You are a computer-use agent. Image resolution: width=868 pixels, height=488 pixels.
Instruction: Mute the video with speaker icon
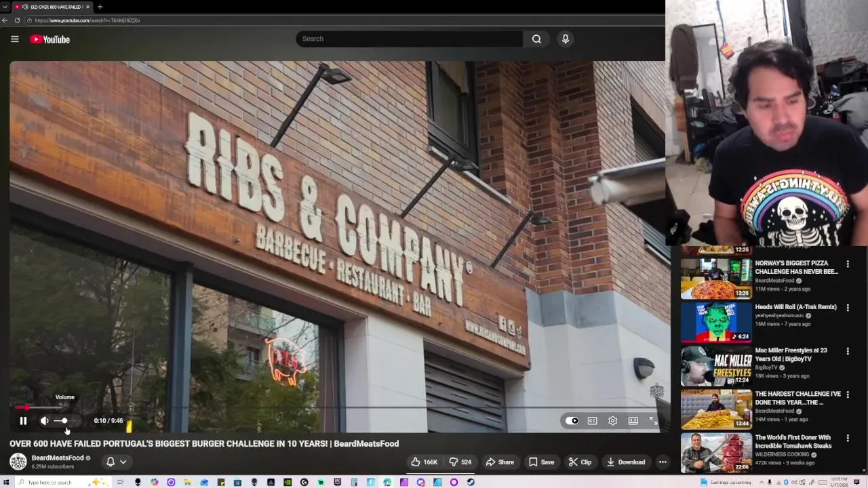pyautogui.click(x=44, y=421)
